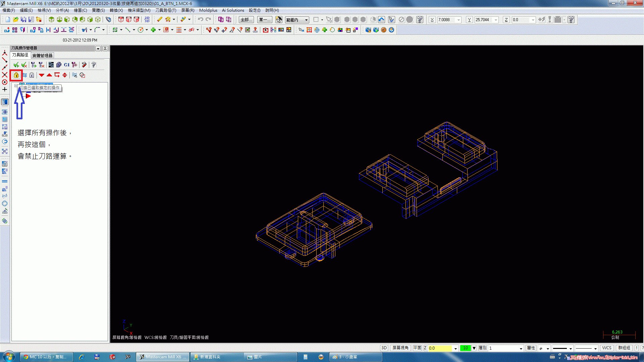This screenshot has height=362, width=644.
Task: Toggle the 3D/2D construction mode button
Action: point(384,348)
